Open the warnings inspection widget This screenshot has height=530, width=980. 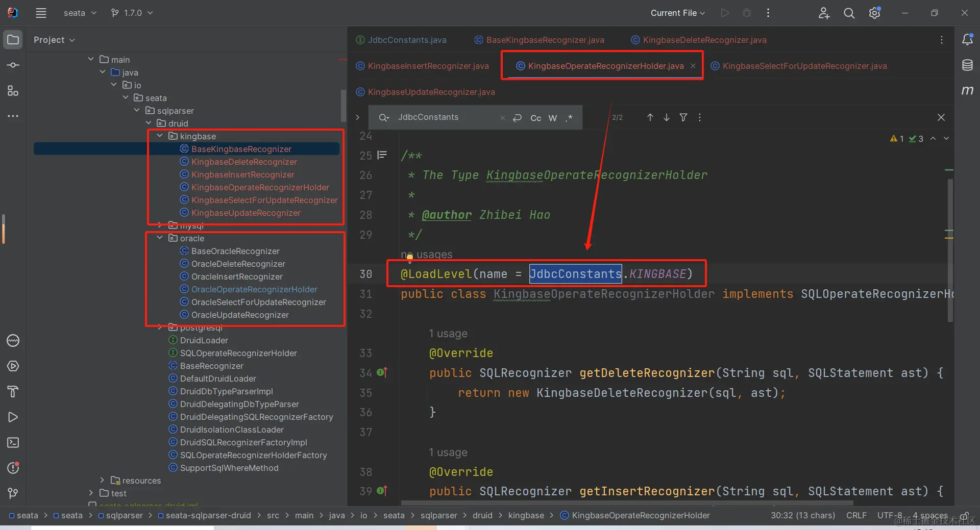907,139
